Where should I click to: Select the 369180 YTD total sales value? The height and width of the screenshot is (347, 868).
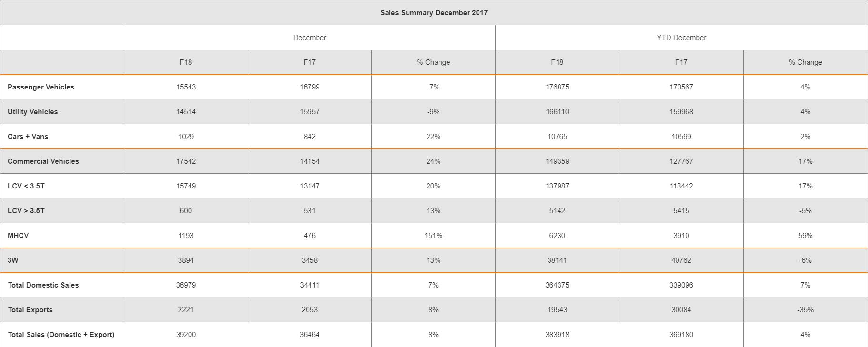681,335
